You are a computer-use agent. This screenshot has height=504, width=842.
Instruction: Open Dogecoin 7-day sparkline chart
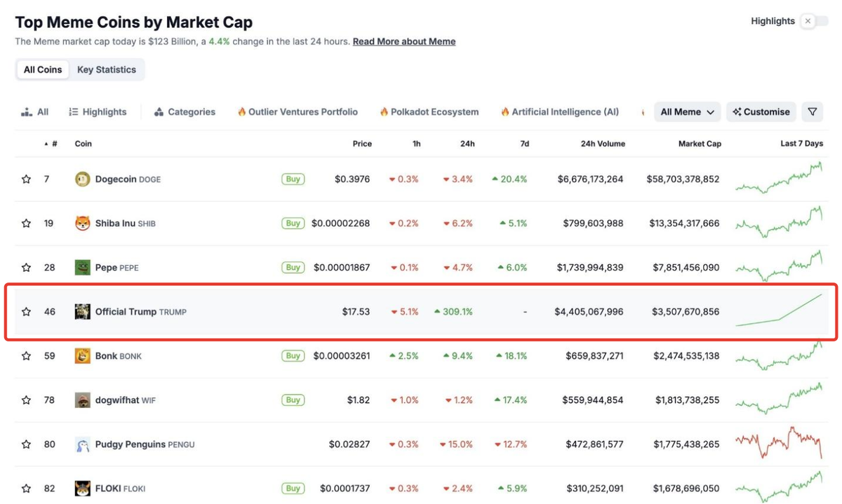tap(779, 177)
